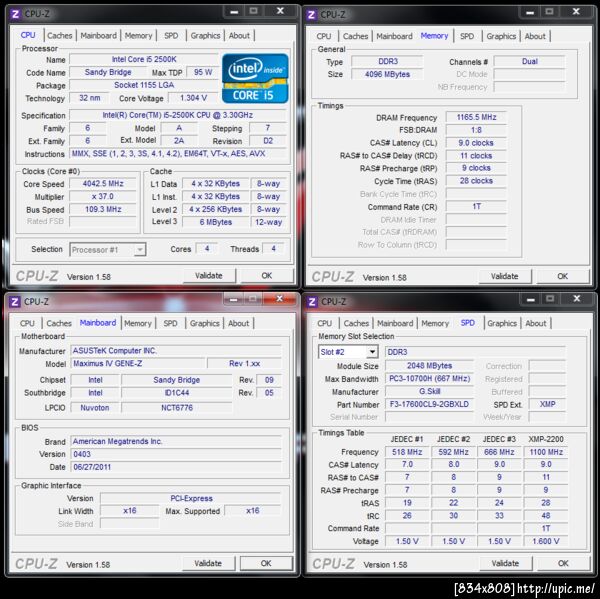Minimize the CPU tab window
600x599 pixels.
tap(234, 11)
